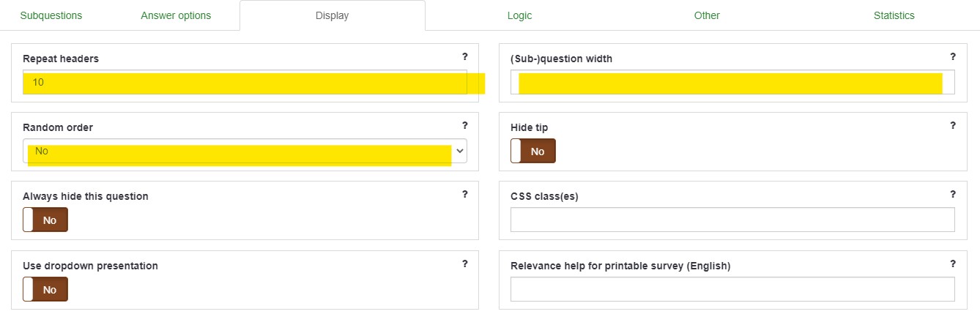Open the Random order dropdown

(x=245, y=151)
